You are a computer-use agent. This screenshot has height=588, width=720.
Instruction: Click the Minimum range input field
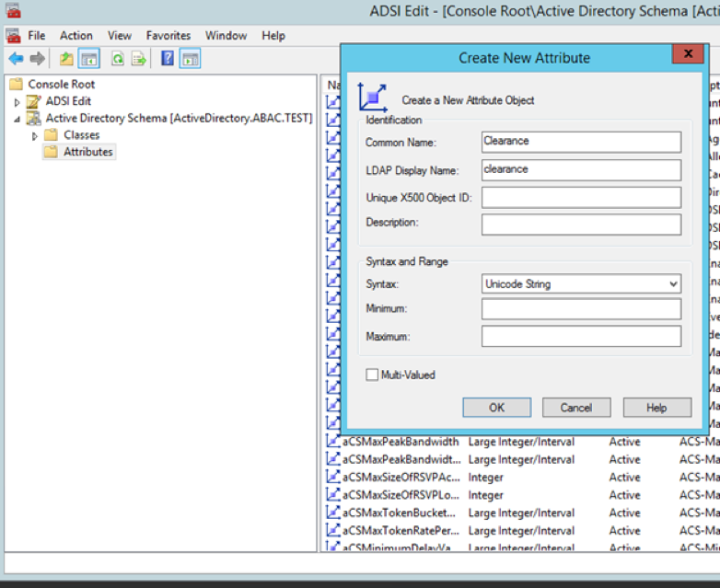point(581,309)
